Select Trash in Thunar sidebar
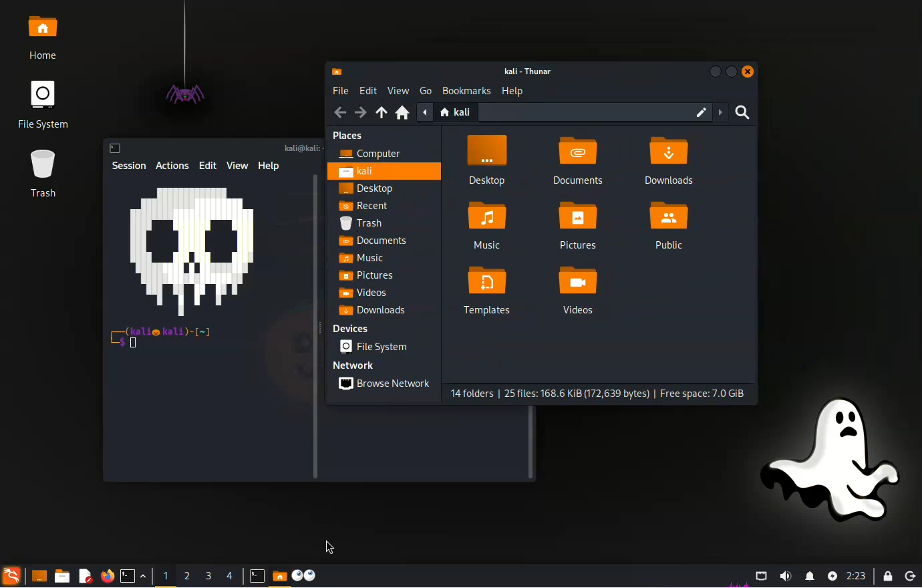 (x=384, y=223)
